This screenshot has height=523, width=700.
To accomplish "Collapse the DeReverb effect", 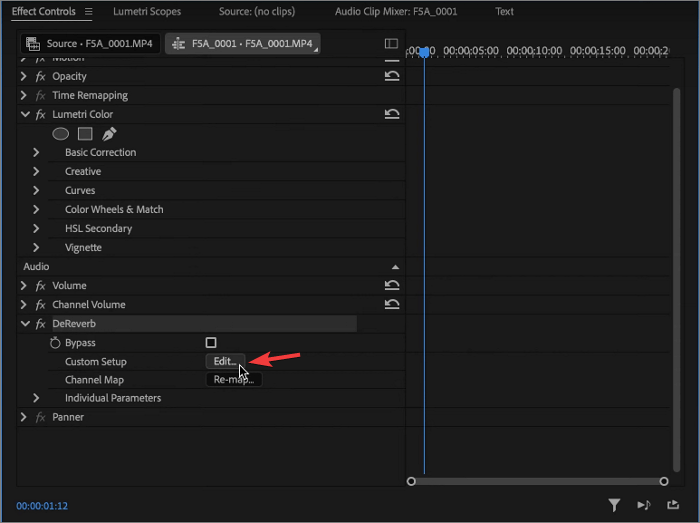I will (x=25, y=324).
